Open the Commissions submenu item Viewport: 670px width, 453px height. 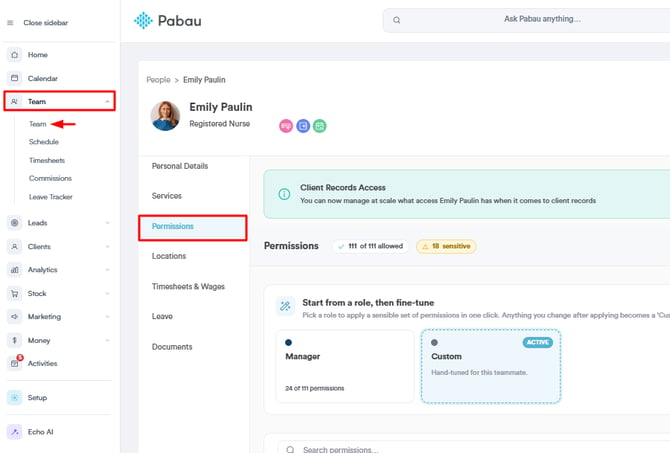(50, 178)
